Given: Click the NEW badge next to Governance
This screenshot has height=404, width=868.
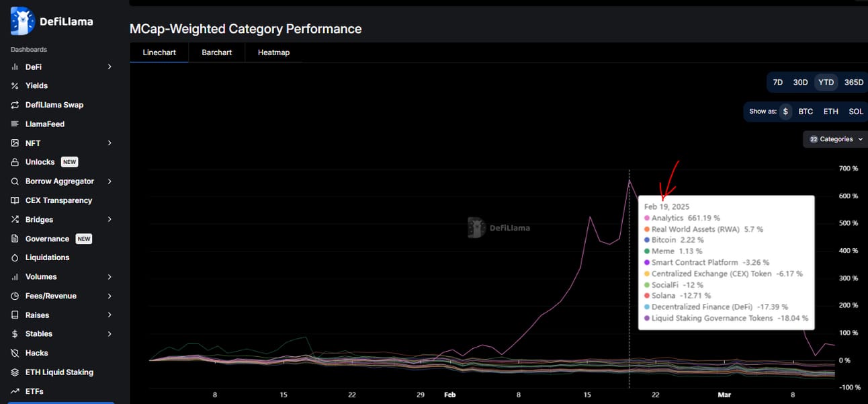Looking at the screenshot, I should pyautogui.click(x=84, y=239).
